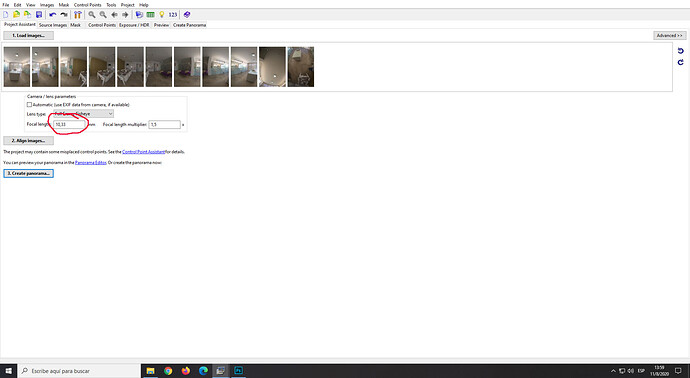Switch to the Exposure / HDR tab
Image resolution: width=690 pixels, height=378 pixels.
click(x=134, y=25)
